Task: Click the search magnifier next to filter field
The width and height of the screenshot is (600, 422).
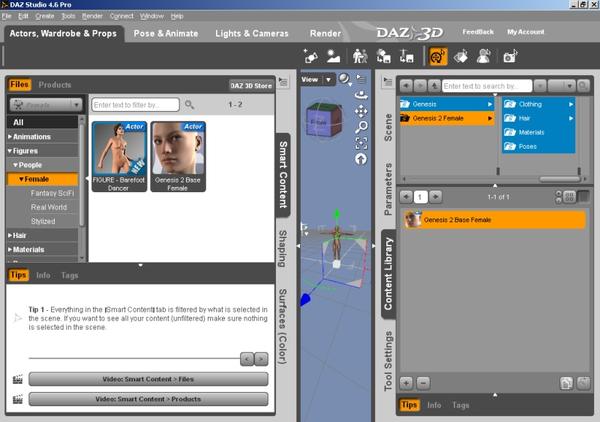Action: (x=189, y=104)
